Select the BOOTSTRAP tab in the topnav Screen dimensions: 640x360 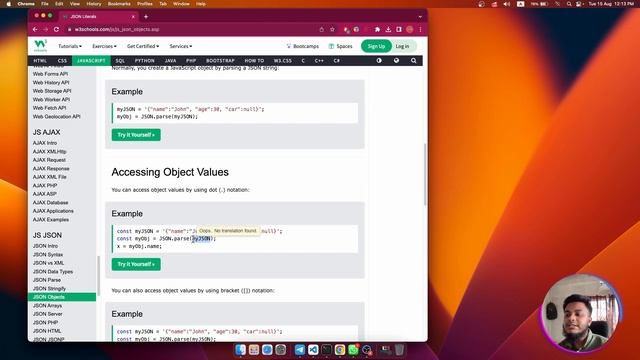coord(220,60)
